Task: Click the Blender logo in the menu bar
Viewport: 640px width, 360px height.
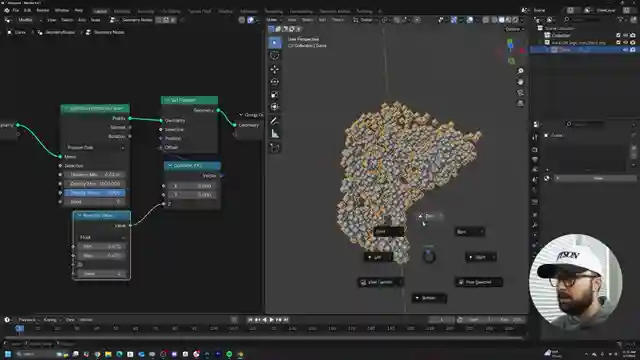Action: [7, 10]
